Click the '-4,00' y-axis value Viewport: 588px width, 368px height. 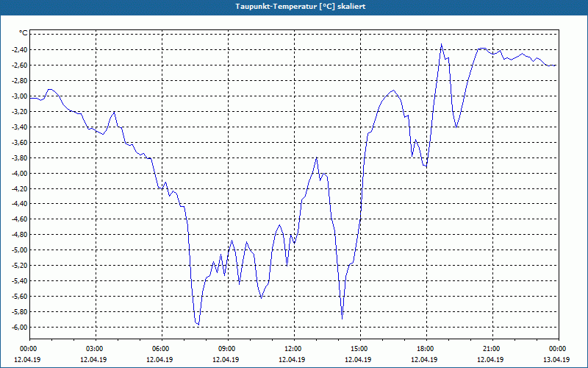[19, 173]
